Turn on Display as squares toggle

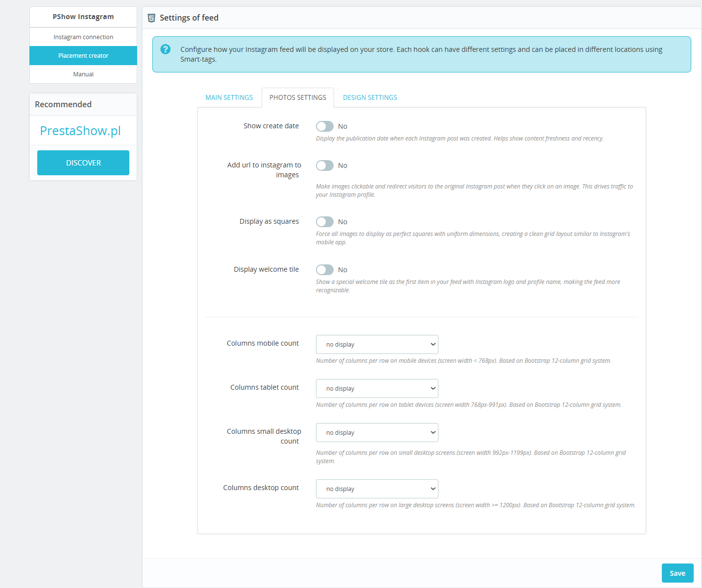pyautogui.click(x=324, y=222)
